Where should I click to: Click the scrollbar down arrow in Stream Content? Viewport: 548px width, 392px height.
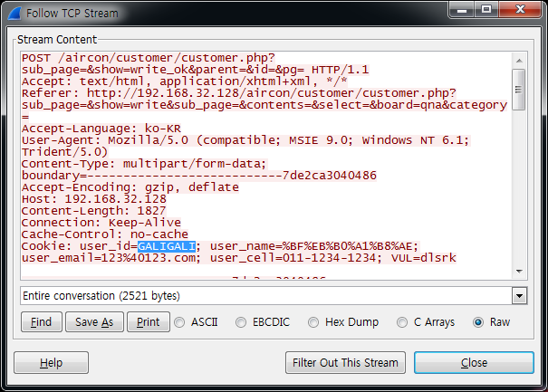tap(519, 272)
